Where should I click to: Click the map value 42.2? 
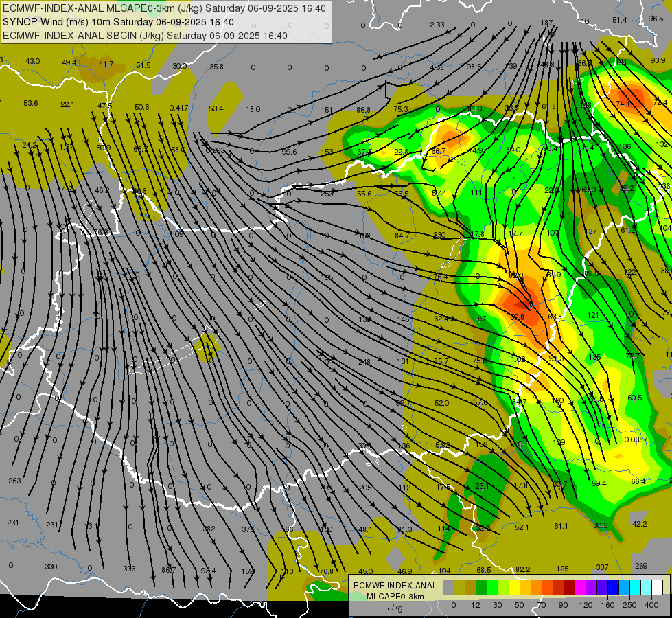click(640, 524)
